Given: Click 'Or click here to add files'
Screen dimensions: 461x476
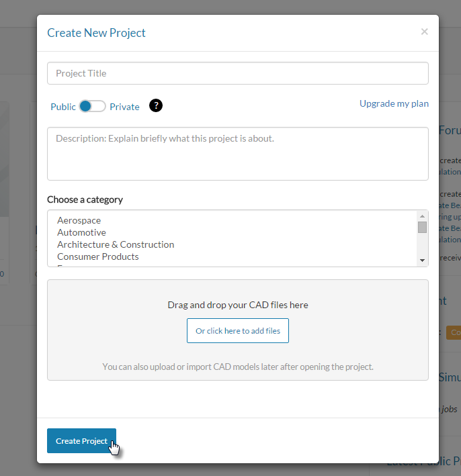Looking at the screenshot, I should pos(238,330).
